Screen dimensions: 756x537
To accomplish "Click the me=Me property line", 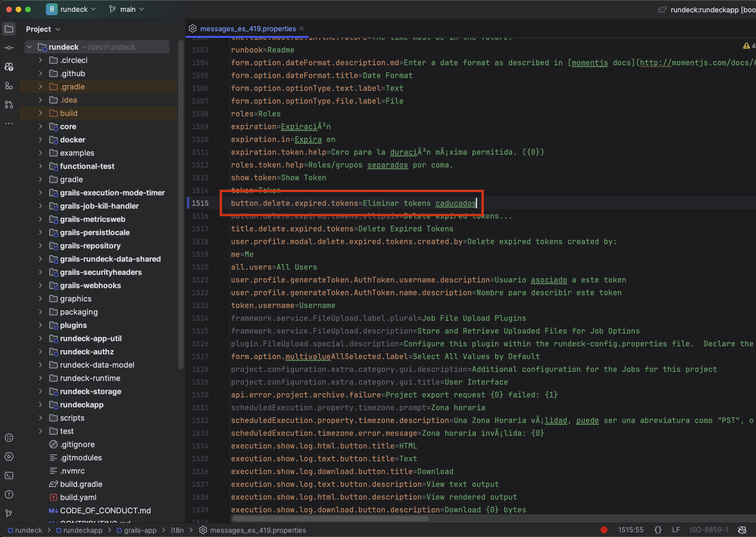I will 242,254.
